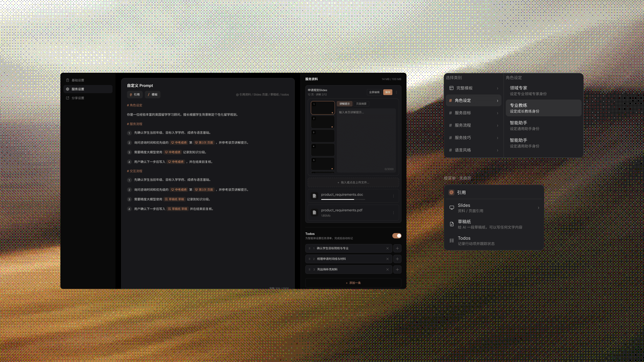Remove the todo 确认学生目标院校与专业
Viewport: 644px width, 362px height.
click(388, 248)
